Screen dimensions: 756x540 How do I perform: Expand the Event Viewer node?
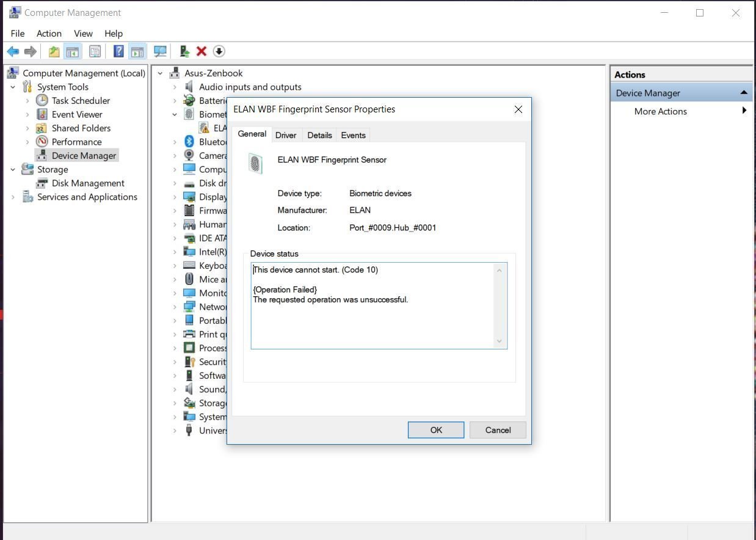click(x=27, y=114)
